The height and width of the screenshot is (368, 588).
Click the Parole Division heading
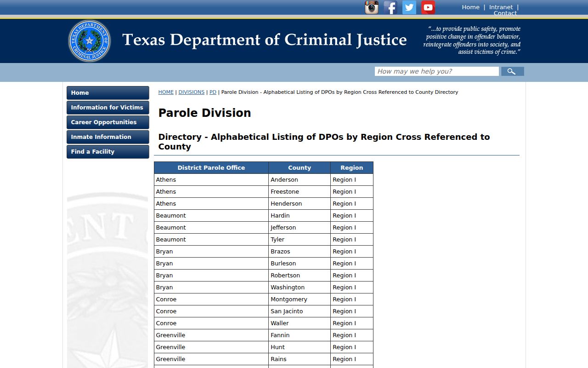205,113
